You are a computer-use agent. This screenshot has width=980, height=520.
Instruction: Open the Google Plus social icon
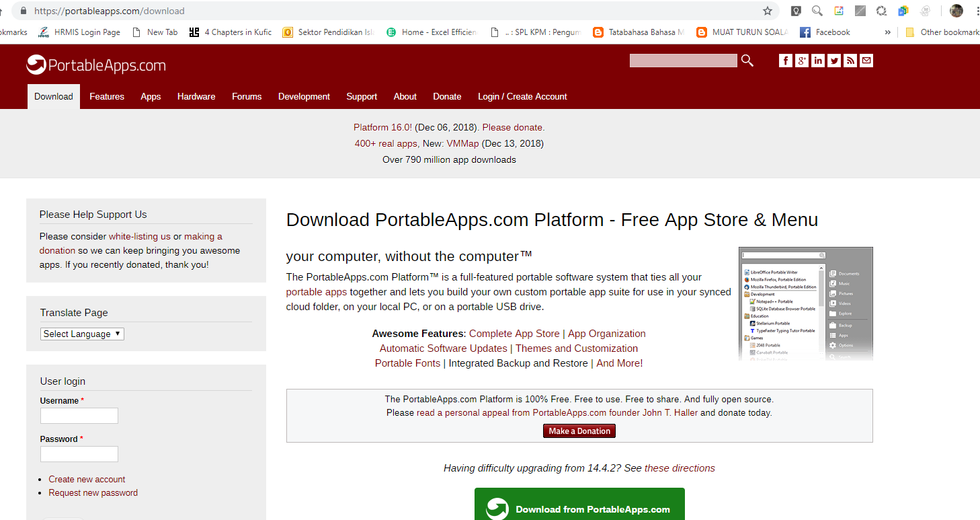(x=802, y=61)
